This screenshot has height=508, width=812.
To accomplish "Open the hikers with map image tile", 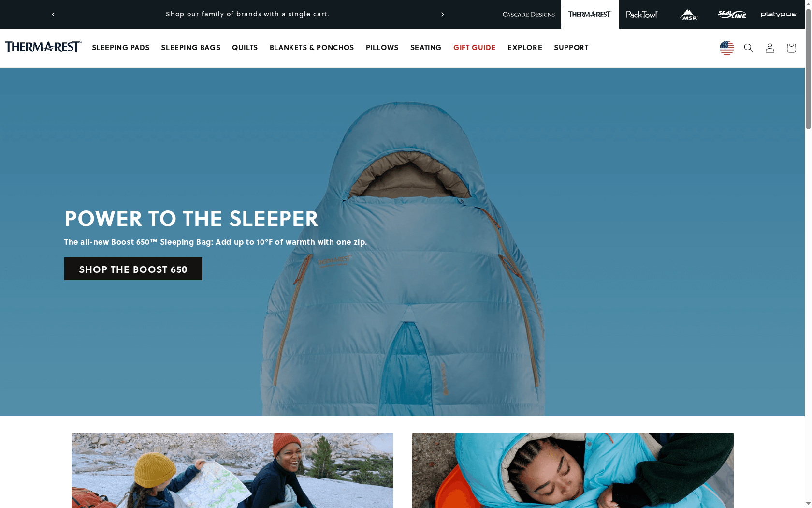I will pos(232,471).
